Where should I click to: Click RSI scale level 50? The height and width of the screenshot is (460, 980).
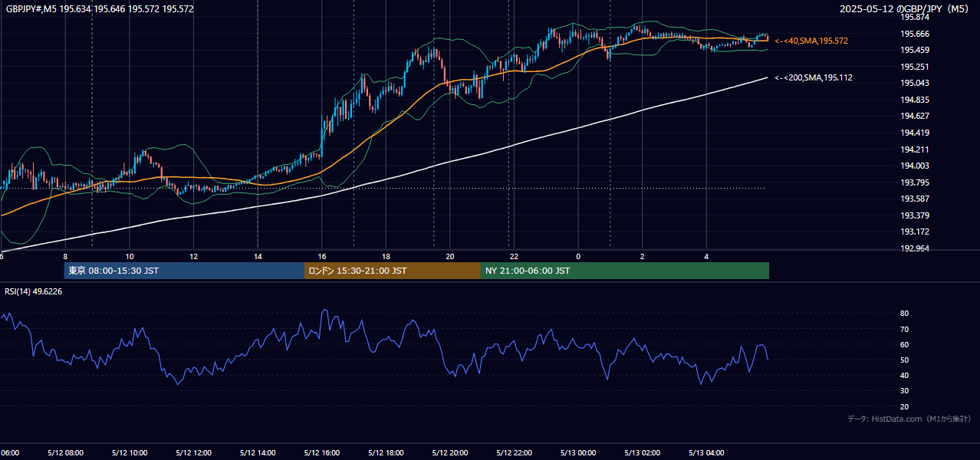click(904, 360)
